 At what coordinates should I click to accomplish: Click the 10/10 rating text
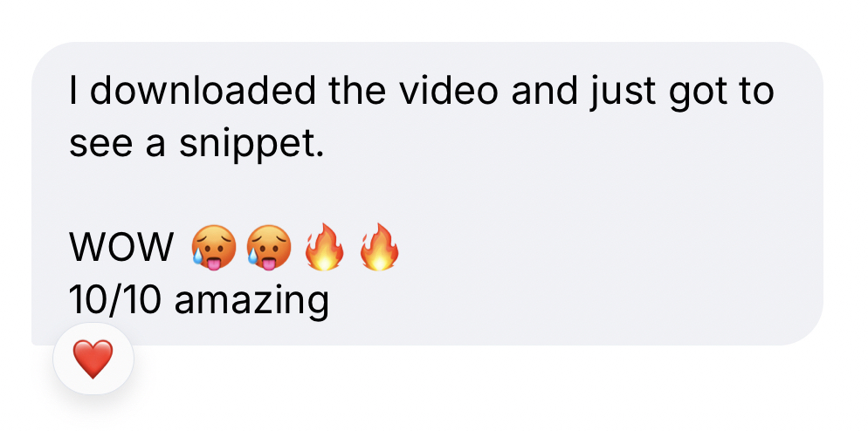click(115, 300)
